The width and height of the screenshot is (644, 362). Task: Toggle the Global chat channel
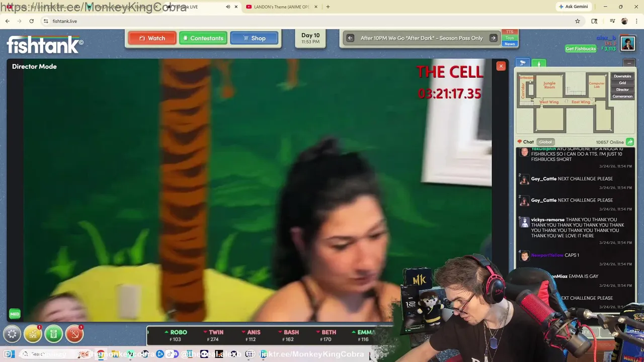545,142
